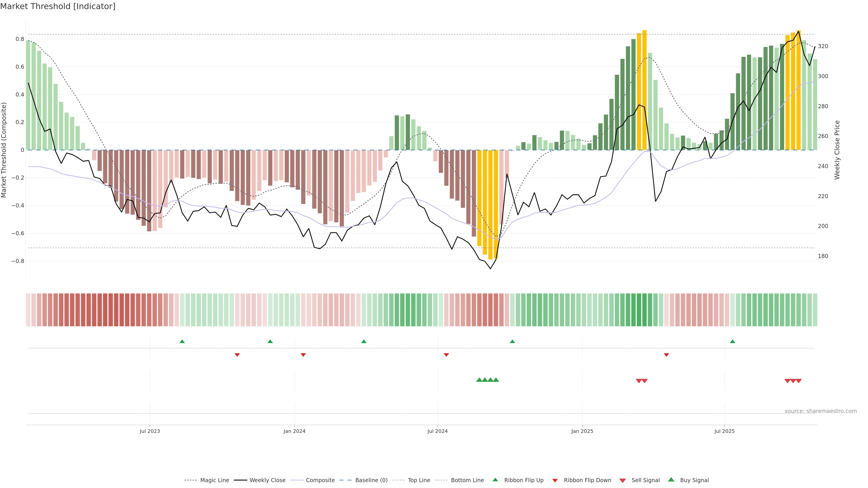Screen dimensions: 868x488
Task: Click the ribbon flip down marker near Jul 2024
Action: (446, 355)
